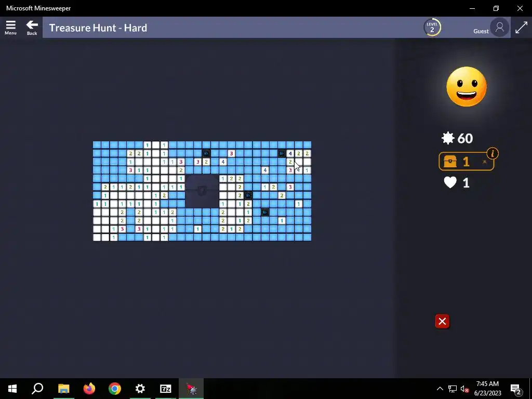Go Back with the arrow icon
The image size is (532, 399).
click(32, 28)
